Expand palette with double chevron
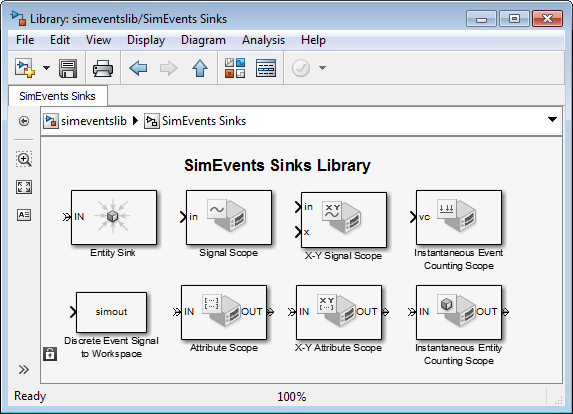The height and width of the screenshot is (414, 573). (24, 370)
